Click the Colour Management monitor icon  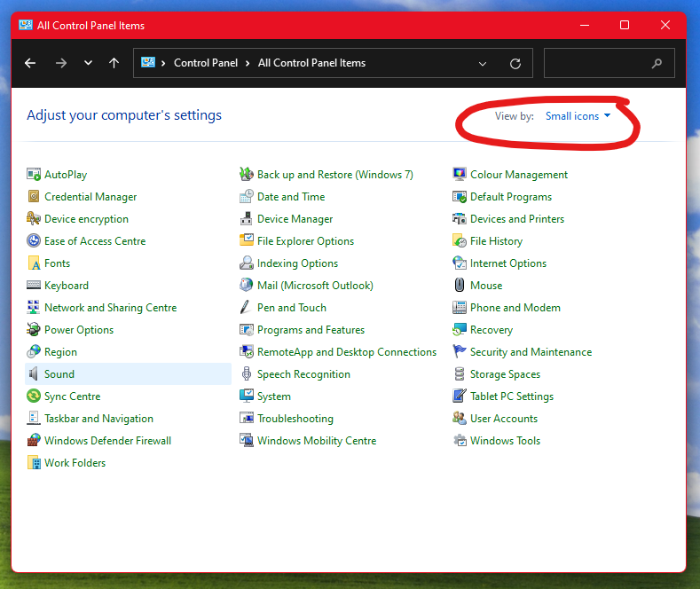(x=460, y=174)
